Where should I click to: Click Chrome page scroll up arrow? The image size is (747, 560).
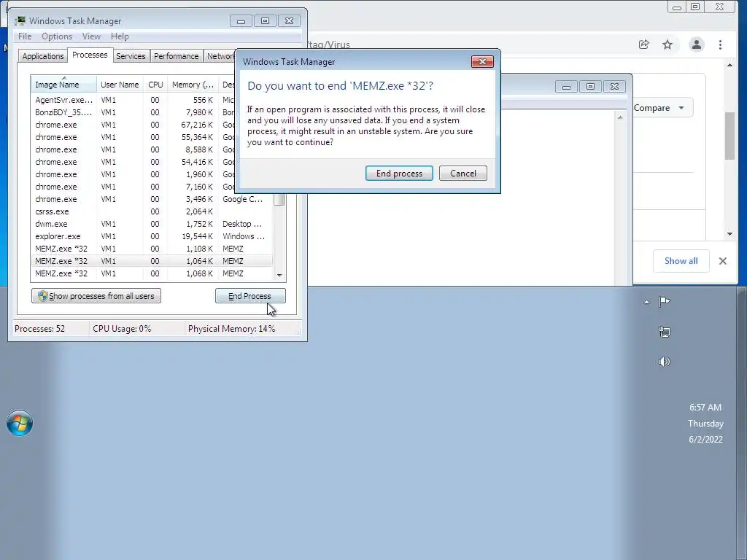[x=729, y=65]
